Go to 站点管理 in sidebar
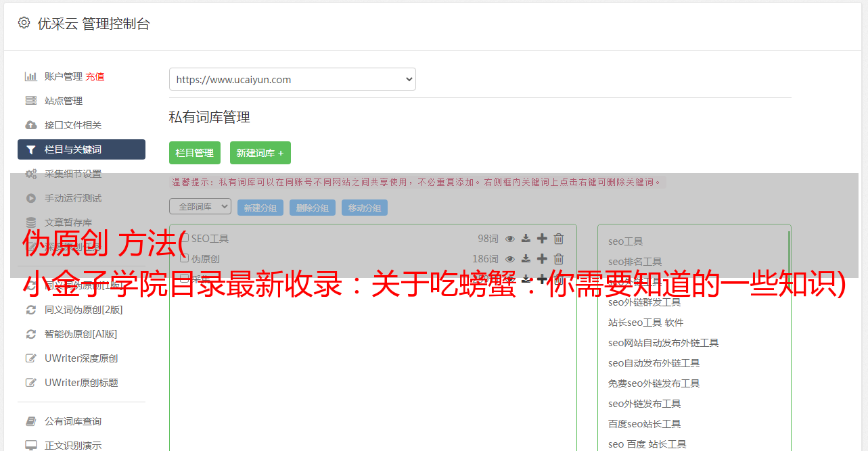 click(64, 101)
